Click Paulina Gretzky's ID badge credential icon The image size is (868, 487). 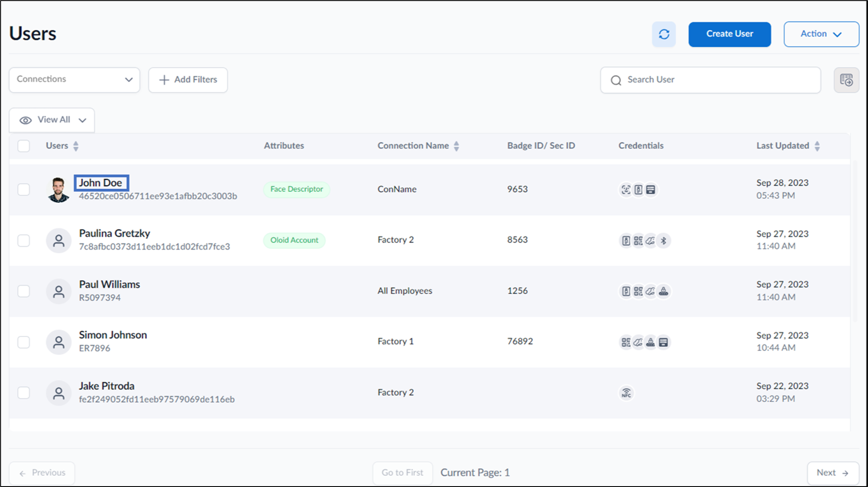pyautogui.click(x=626, y=241)
